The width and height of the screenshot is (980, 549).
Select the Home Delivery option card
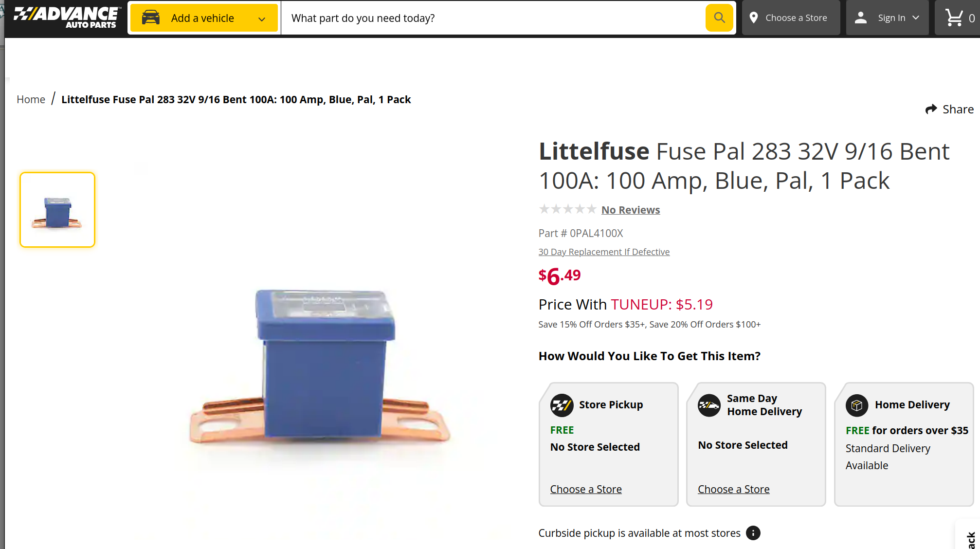(904, 444)
